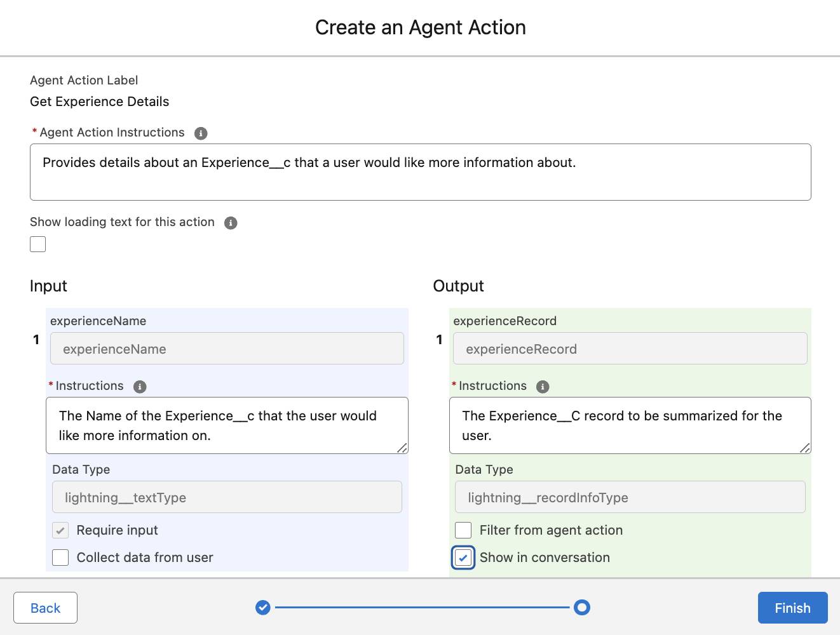840x635 pixels.
Task: Go Back to previous step
Action: tap(46, 608)
